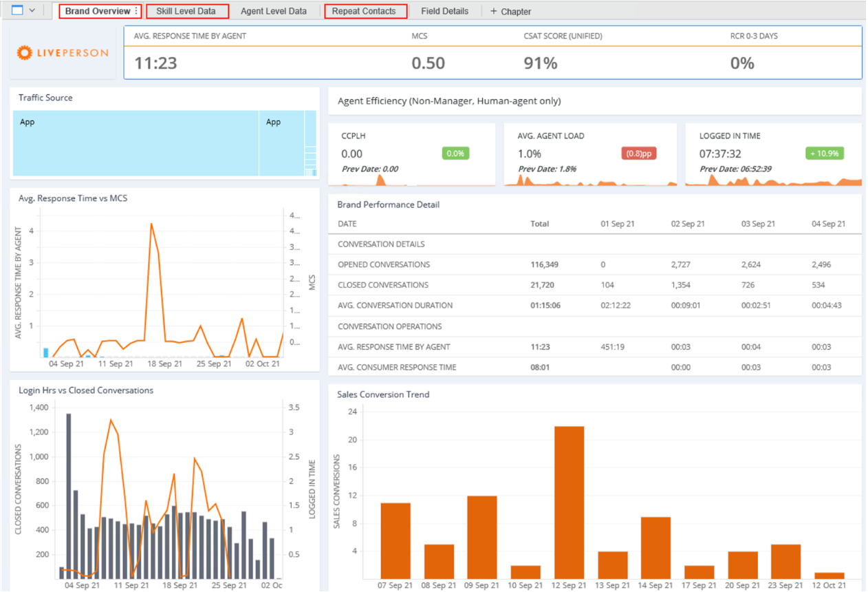Click the green 0.0% CCPLH badge
This screenshot has height=592, width=868.
[x=455, y=154]
